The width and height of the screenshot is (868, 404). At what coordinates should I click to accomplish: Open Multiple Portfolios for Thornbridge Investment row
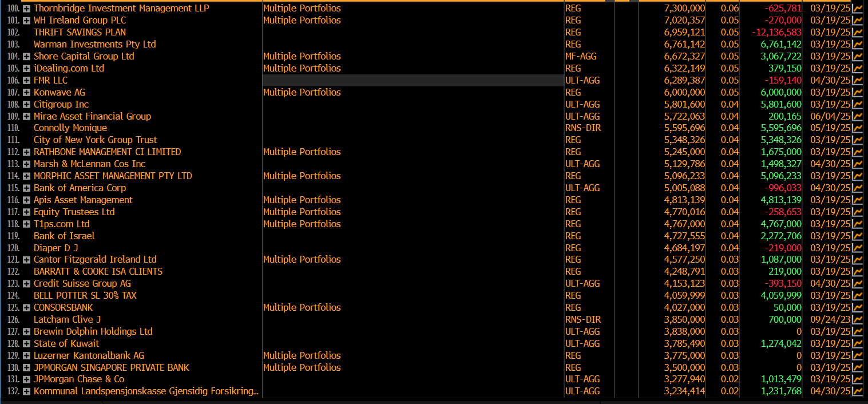coord(302,8)
